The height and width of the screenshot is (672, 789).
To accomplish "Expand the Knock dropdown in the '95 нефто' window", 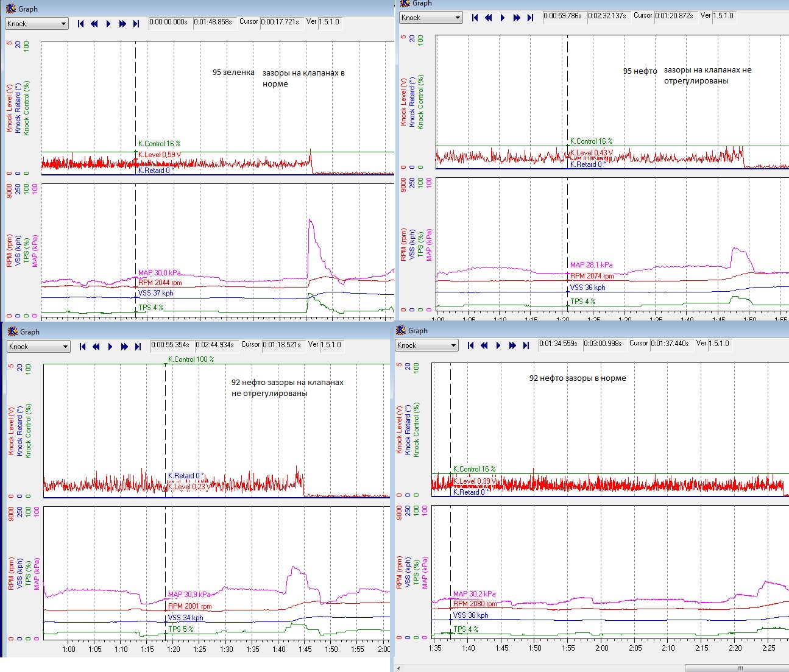I will pyautogui.click(x=458, y=18).
